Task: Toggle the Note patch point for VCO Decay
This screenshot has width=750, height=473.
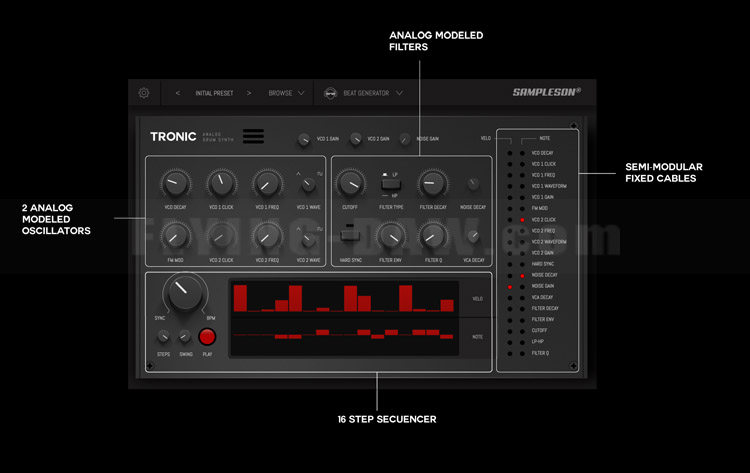Action: (522, 153)
